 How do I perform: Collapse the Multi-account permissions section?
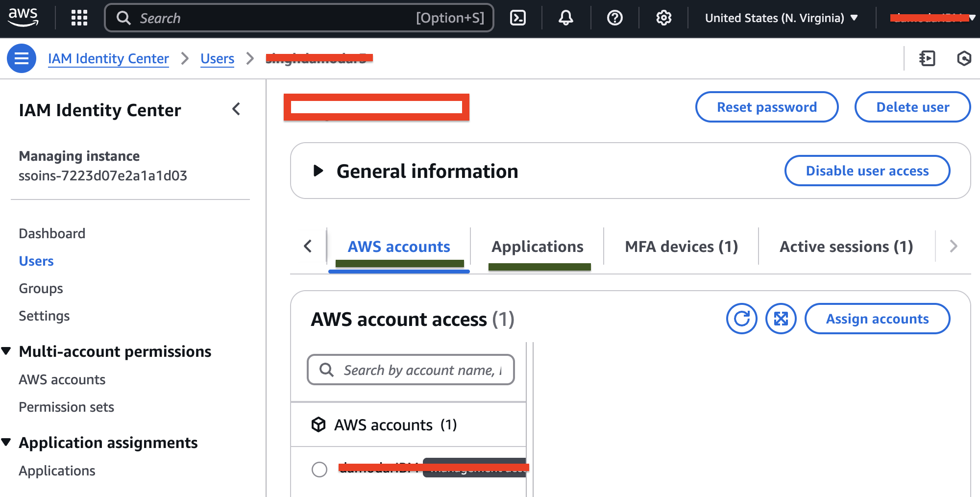click(7, 351)
